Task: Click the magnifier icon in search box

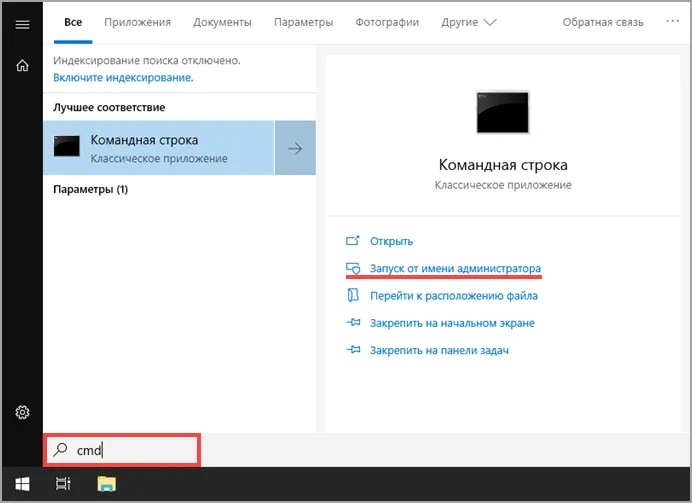Action: pyautogui.click(x=60, y=450)
